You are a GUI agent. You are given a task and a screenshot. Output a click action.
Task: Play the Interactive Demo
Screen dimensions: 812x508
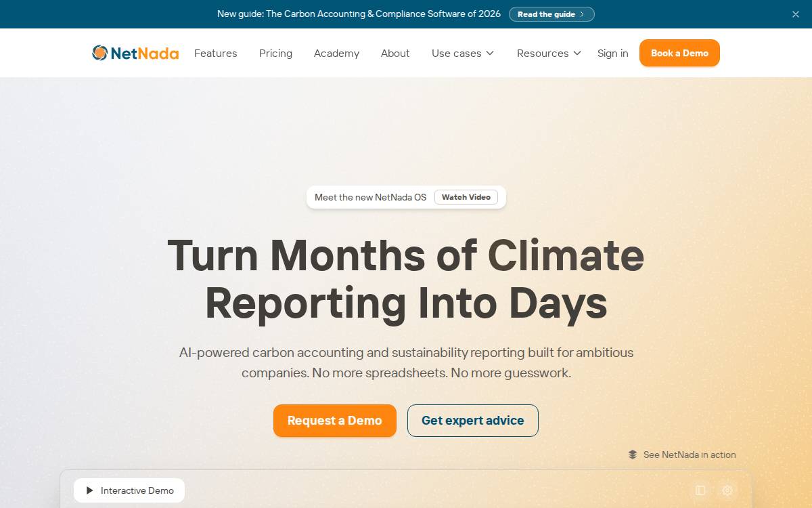point(129,490)
